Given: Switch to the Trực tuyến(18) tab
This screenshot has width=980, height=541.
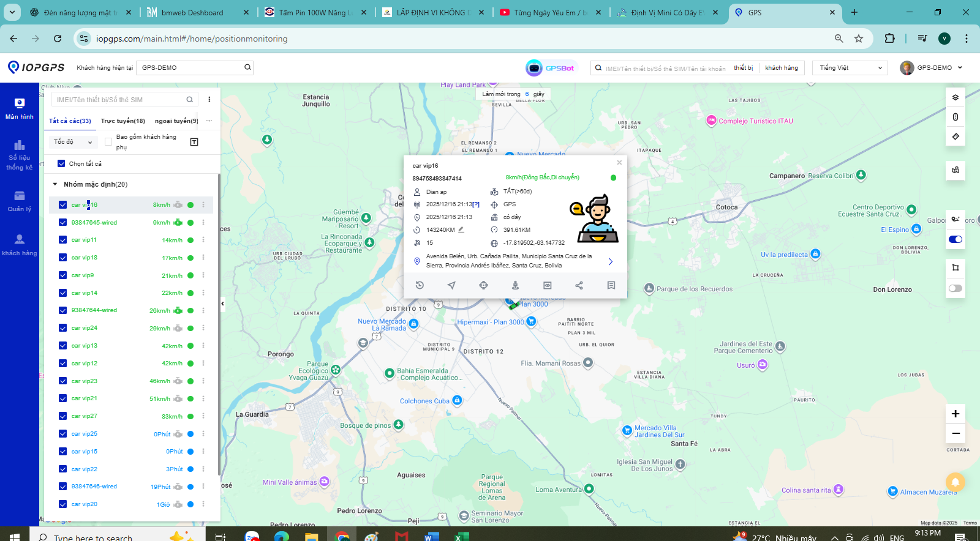Looking at the screenshot, I should click(x=123, y=121).
